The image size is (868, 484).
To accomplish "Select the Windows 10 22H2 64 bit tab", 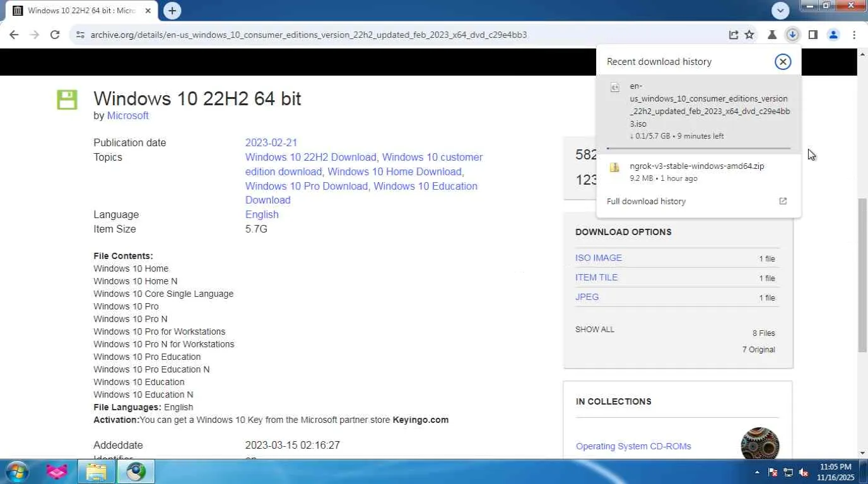I will coord(82,11).
